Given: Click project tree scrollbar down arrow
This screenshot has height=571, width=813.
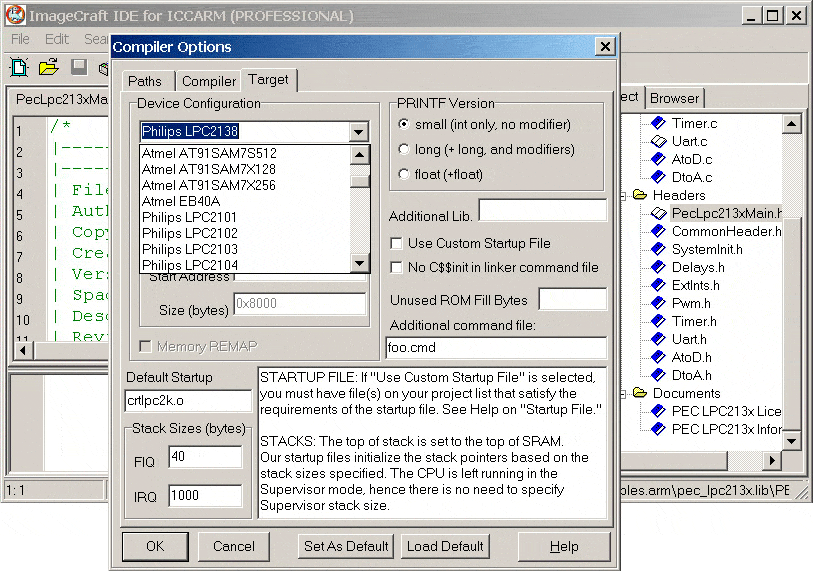Looking at the screenshot, I should click(x=791, y=441).
